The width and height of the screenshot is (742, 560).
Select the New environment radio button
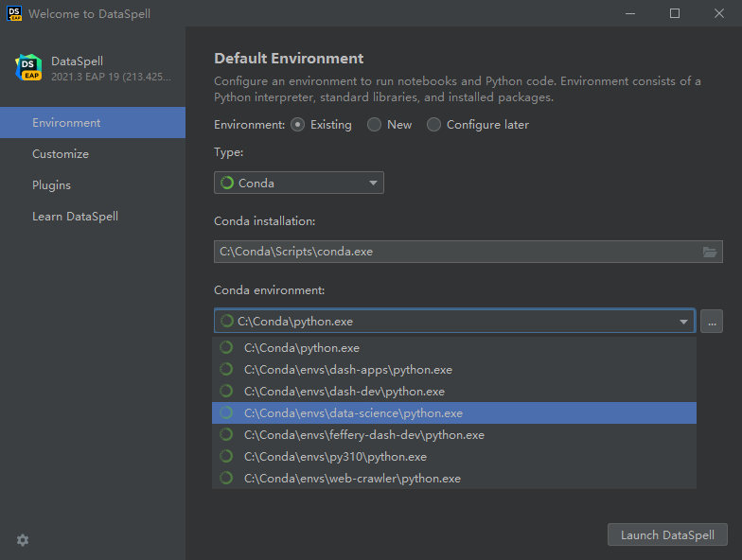tap(375, 125)
